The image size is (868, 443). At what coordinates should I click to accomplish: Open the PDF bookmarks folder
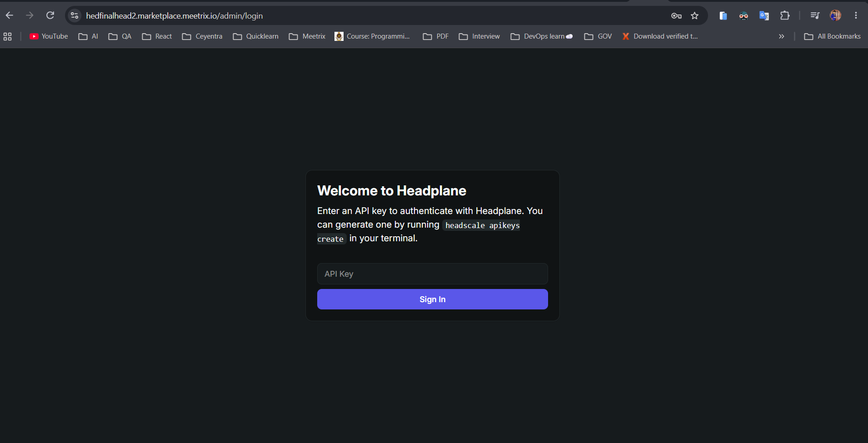436,36
